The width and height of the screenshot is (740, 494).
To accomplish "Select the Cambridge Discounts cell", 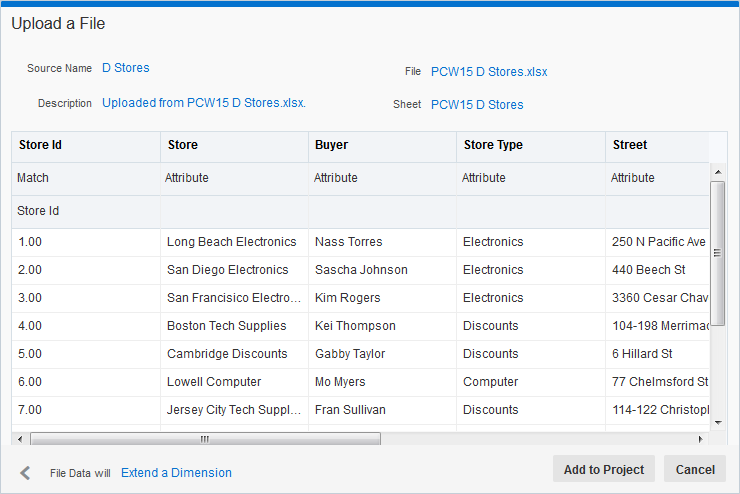I will click(x=234, y=354).
